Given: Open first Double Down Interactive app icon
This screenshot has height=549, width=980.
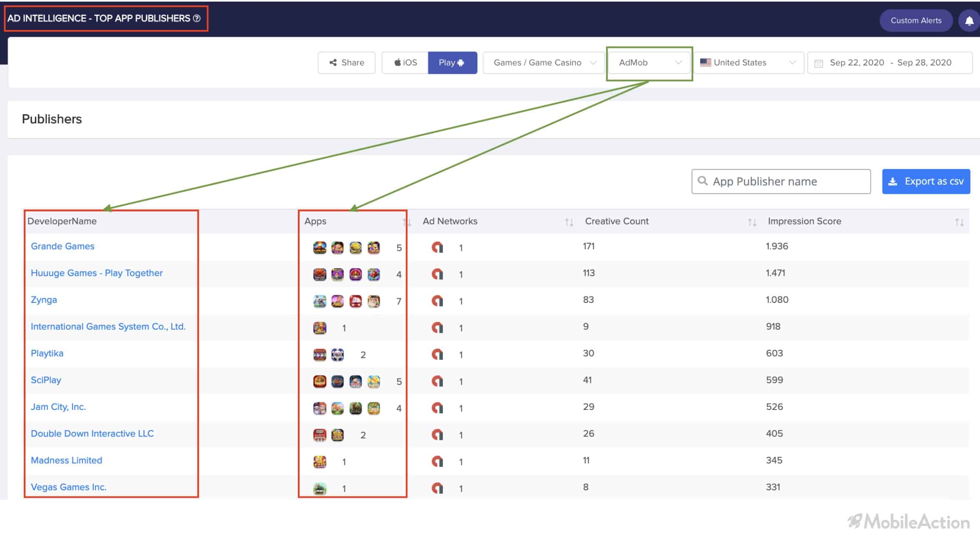Looking at the screenshot, I should 320,435.
